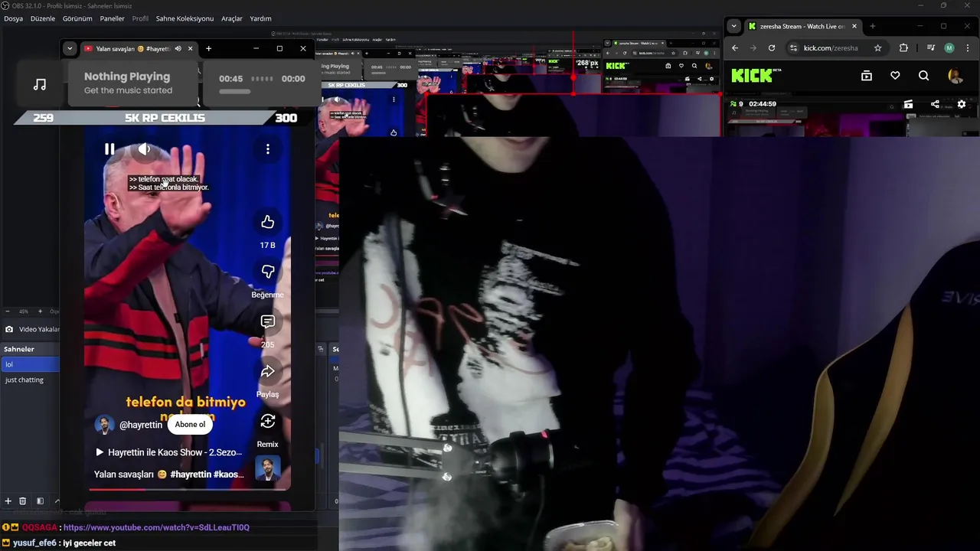Click the Video Yakalama camera icon
This screenshot has height=551, width=980.
tap(9, 329)
